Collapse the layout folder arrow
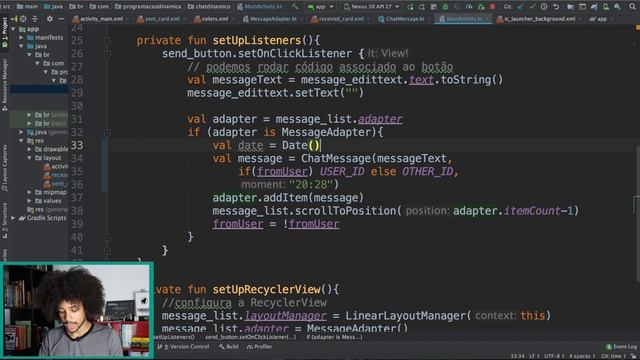This screenshot has height=360, width=640. [x=29, y=158]
